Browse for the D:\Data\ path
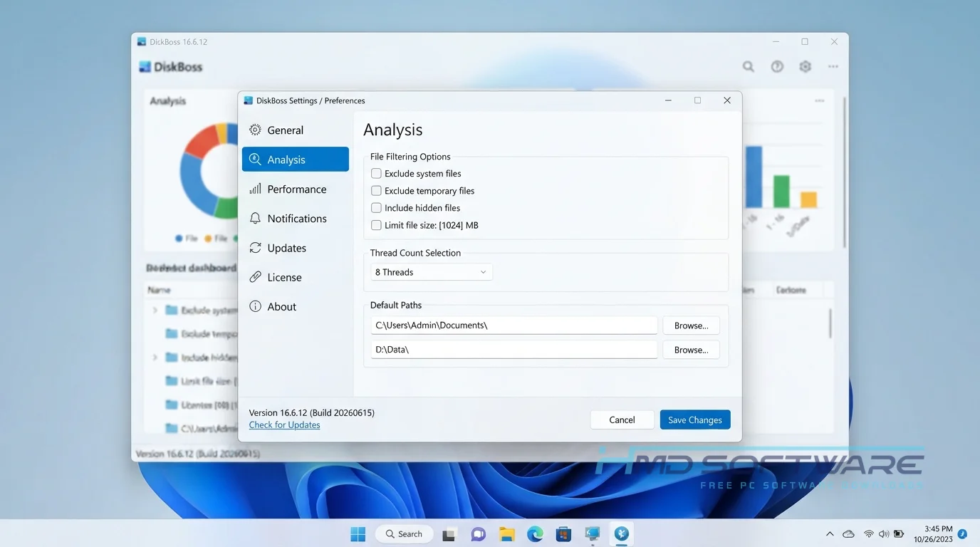 (x=691, y=350)
